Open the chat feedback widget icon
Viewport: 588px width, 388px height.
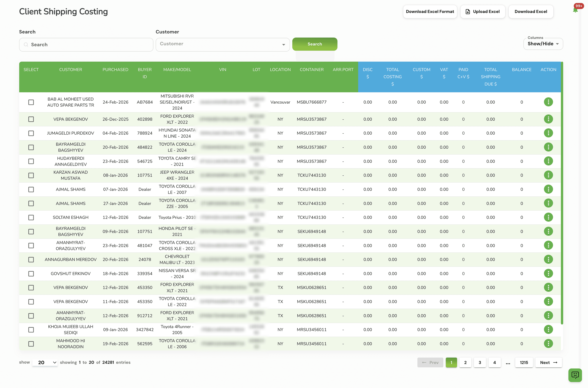(575, 375)
